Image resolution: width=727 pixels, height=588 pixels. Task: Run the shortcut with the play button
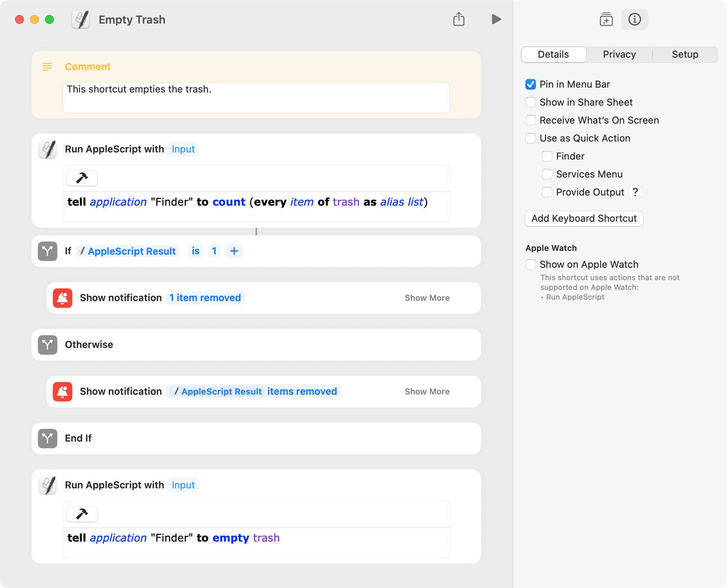(x=496, y=19)
